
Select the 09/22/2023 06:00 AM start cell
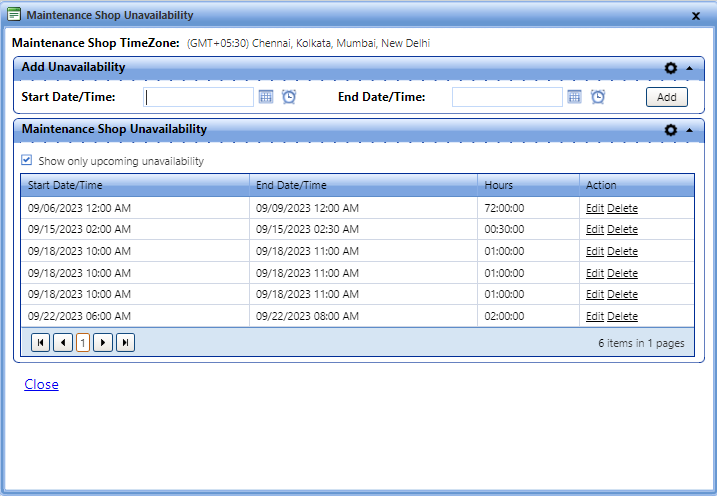tap(135, 316)
